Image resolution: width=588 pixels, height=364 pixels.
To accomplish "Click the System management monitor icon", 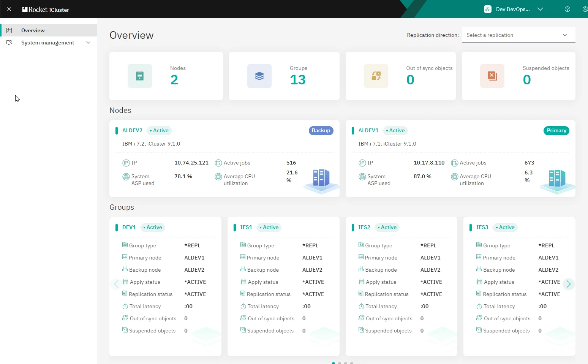I will coord(9,43).
